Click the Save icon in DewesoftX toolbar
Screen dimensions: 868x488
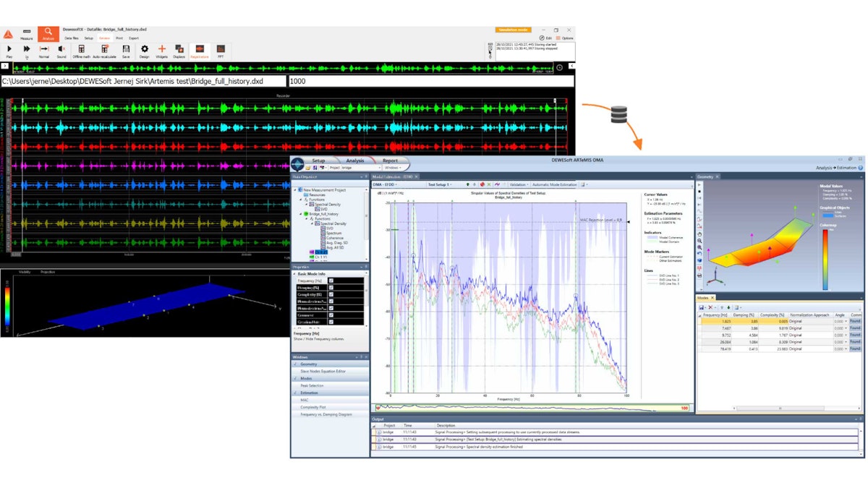tap(126, 50)
